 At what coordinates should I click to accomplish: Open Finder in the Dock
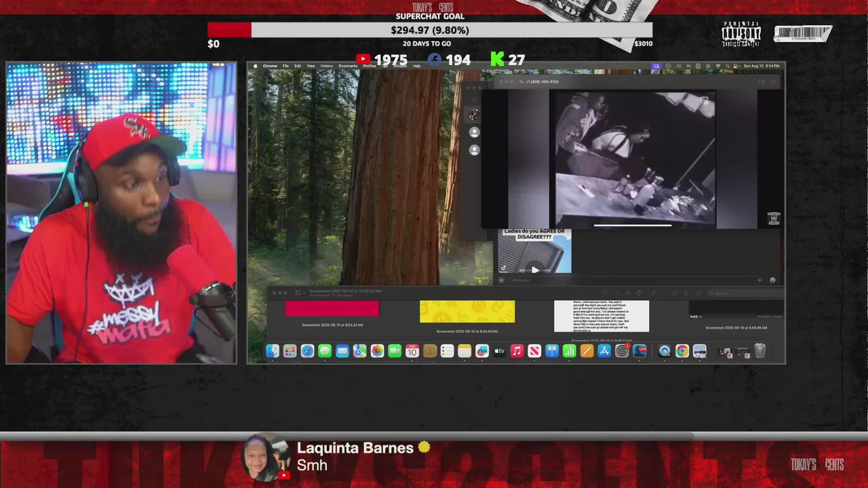coord(273,350)
